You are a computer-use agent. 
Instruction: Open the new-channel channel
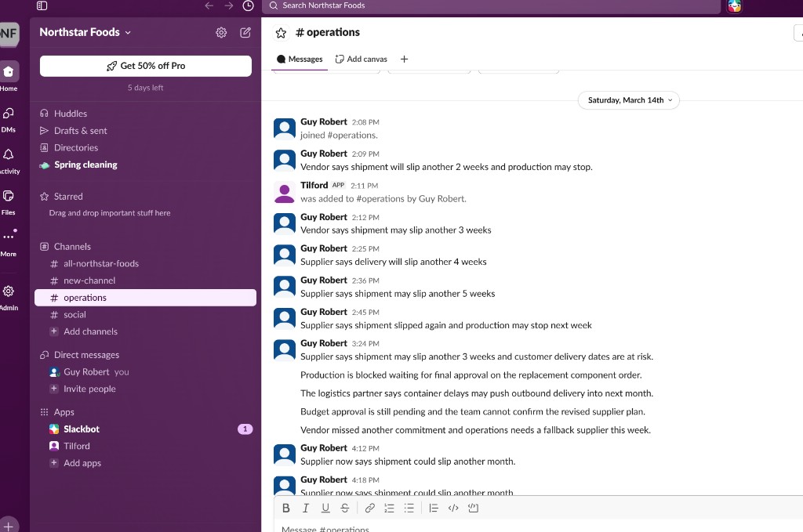[x=145, y=280]
